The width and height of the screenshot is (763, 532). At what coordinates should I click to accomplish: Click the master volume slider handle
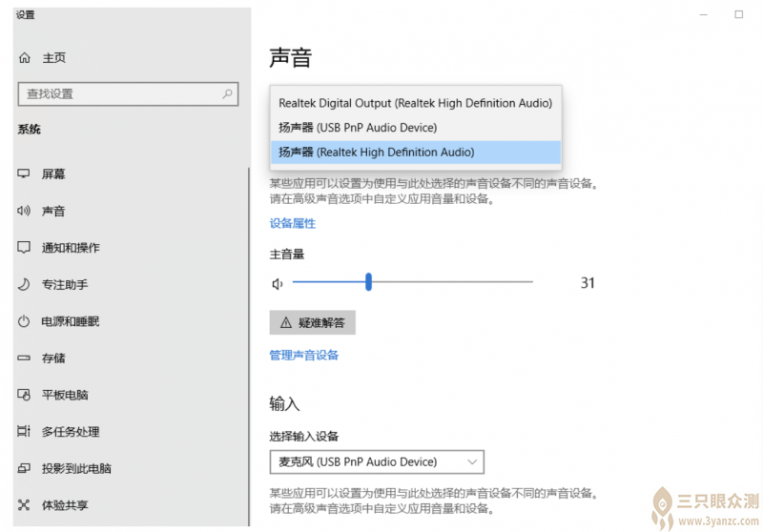coord(369,282)
